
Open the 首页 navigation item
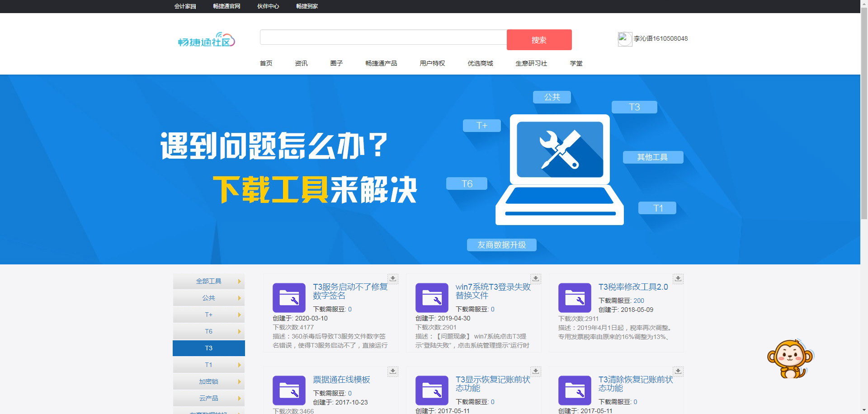[266, 63]
